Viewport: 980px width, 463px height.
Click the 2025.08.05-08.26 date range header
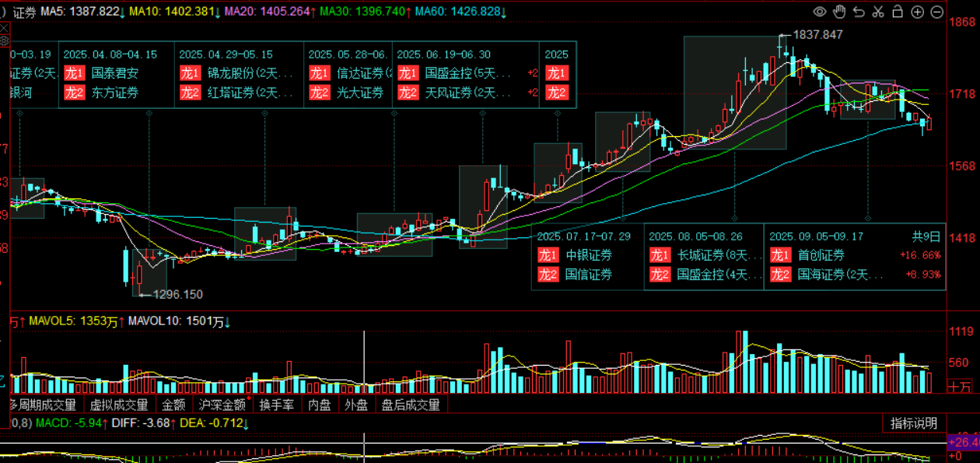(x=696, y=235)
